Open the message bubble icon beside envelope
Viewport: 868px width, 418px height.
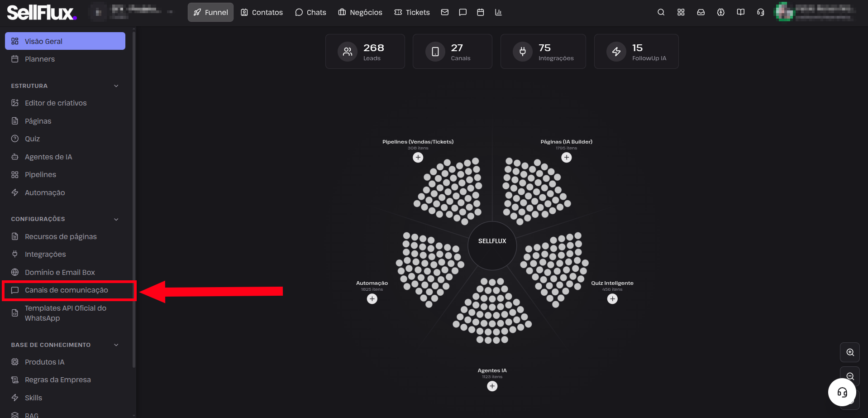463,12
